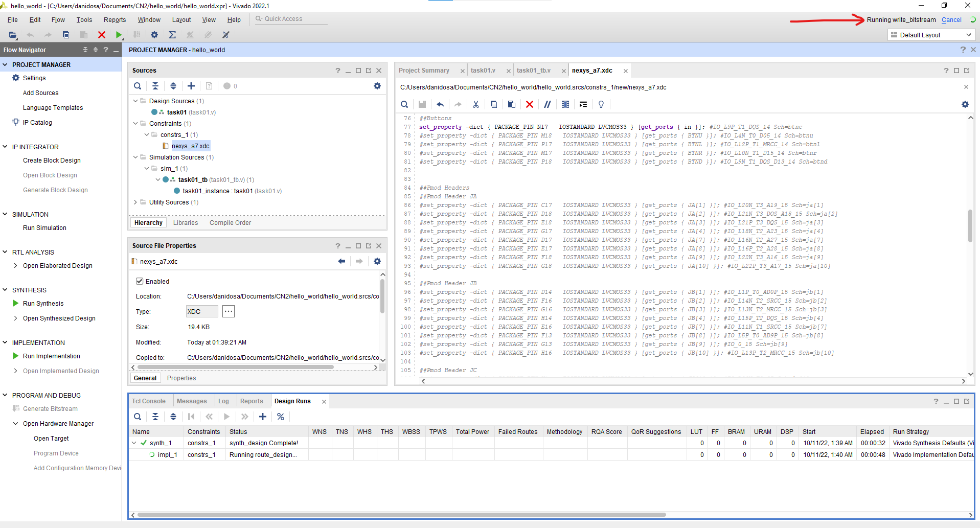Click toggle column selection icon in editor toolbar
This screenshot has height=528, width=980.
[x=565, y=104]
